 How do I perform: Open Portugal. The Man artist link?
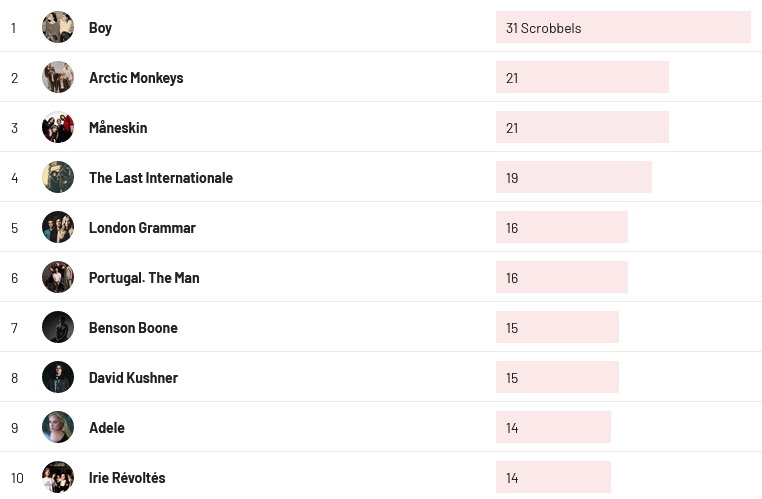[144, 278]
